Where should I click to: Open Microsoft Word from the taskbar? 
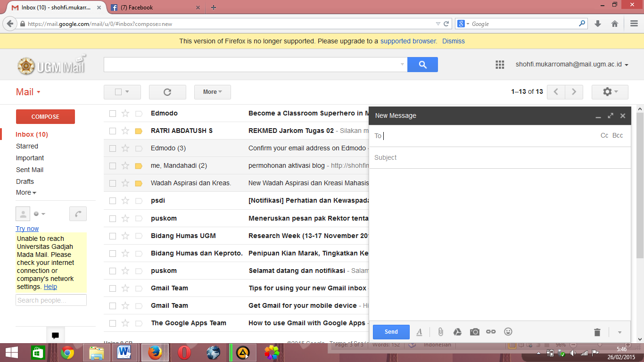coord(125,352)
